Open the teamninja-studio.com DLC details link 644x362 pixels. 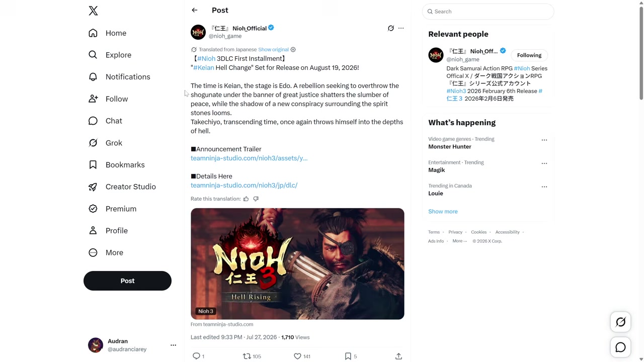[244, 185]
